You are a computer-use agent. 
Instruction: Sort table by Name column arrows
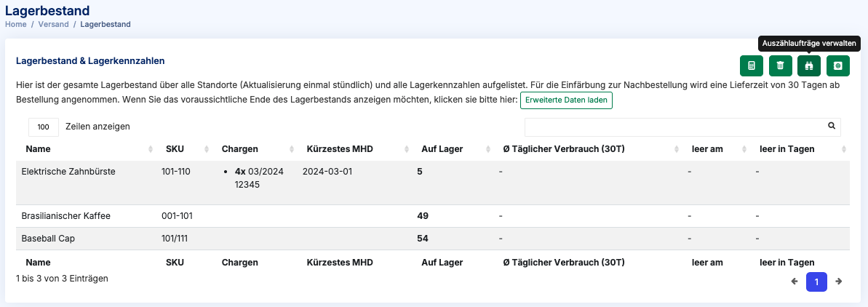[151, 149]
